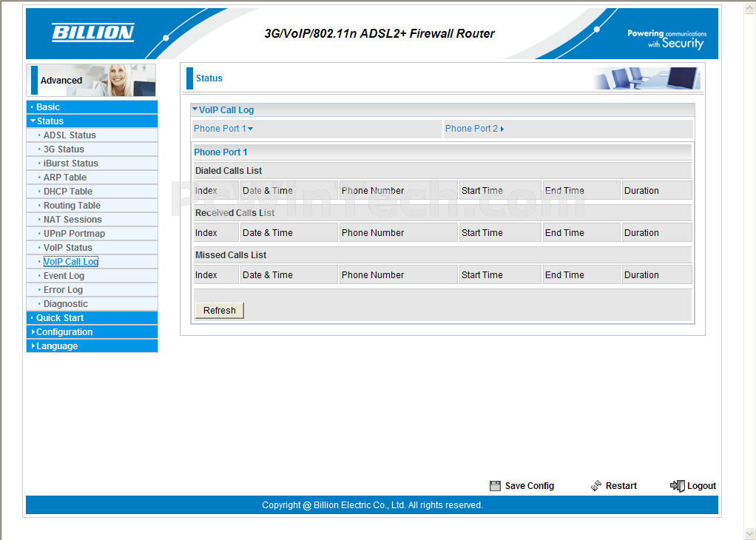This screenshot has width=756, height=540.
Task: Select the VoIP Call Log menu link
Action: (71, 261)
